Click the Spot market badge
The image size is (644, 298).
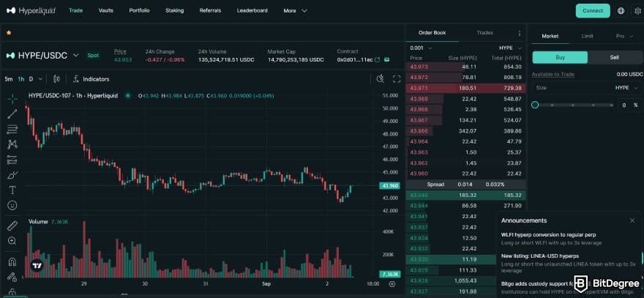93,56
